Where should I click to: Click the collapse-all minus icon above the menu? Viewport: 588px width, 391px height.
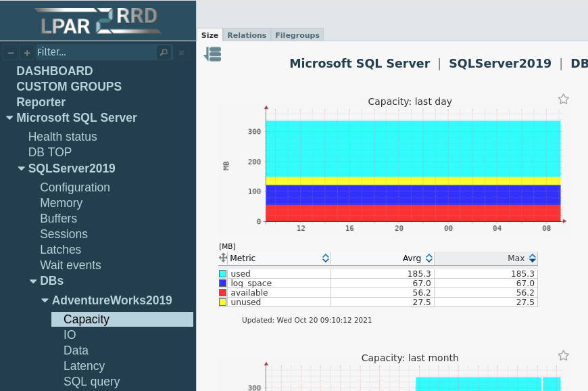[x=10, y=52]
